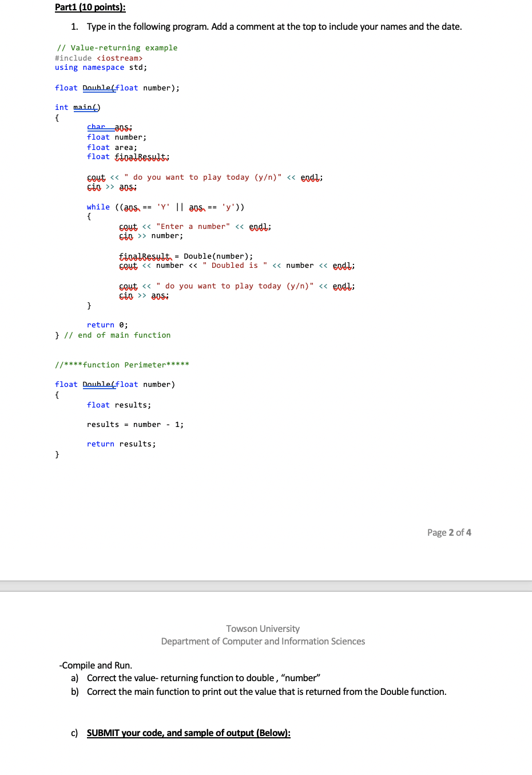Click the underlined SUBMIT your code instruction

[x=188, y=733]
